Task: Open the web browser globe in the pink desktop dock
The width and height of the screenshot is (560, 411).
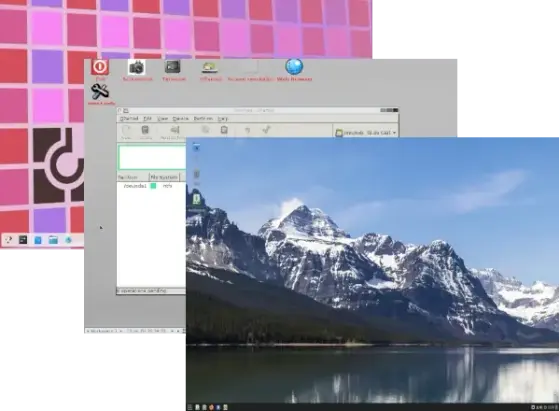Action: pyautogui.click(x=68, y=240)
